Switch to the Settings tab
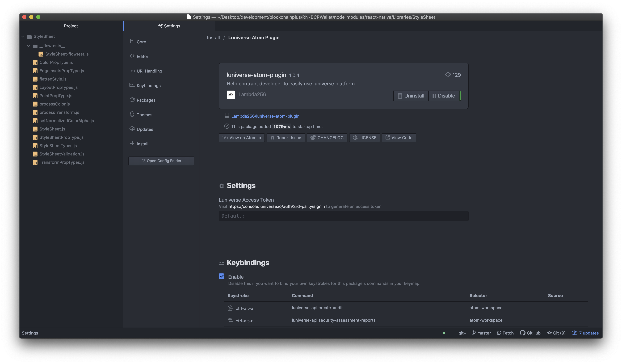This screenshot has width=622, height=364. pos(169,26)
